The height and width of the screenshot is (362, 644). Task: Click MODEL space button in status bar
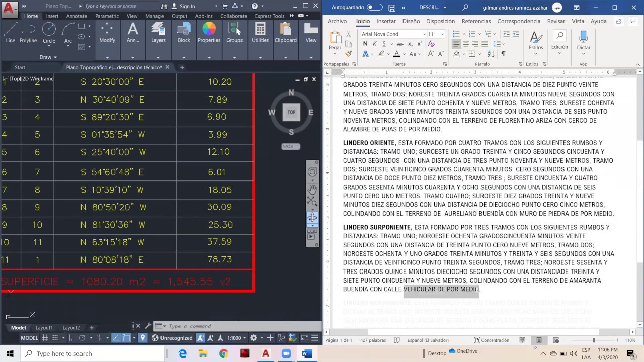click(x=29, y=338)
